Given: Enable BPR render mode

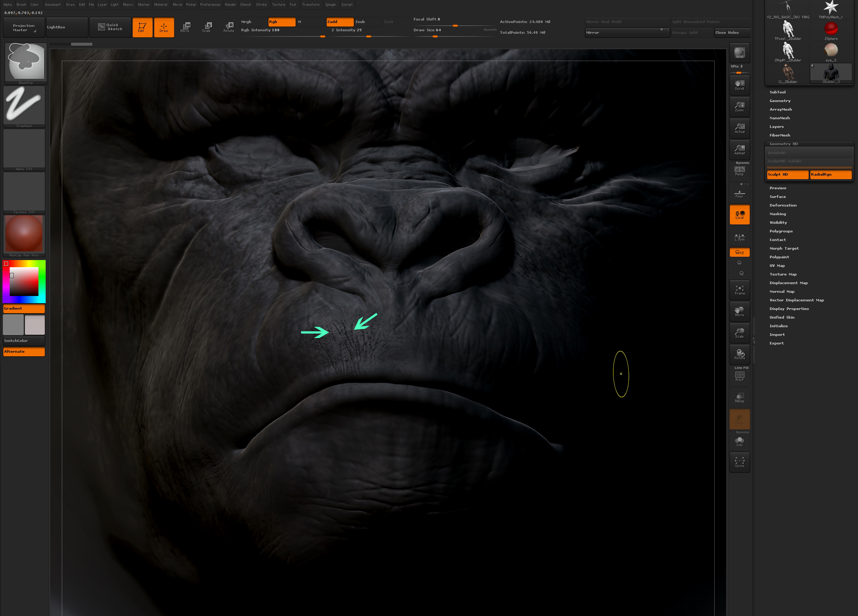Looking at the screenshot, I should click(739, 53).
